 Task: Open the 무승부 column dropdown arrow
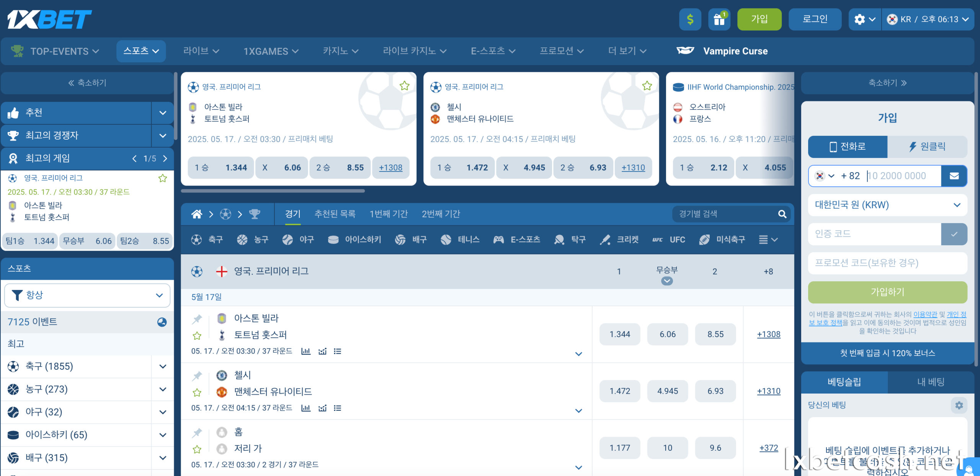coord(667,281)
